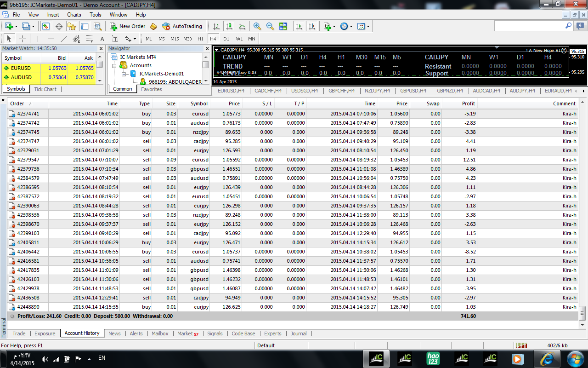Viewport: 588px width, 368px height.
Task: Click the Zoom In magnifier icon
Action: pos(257,26)
